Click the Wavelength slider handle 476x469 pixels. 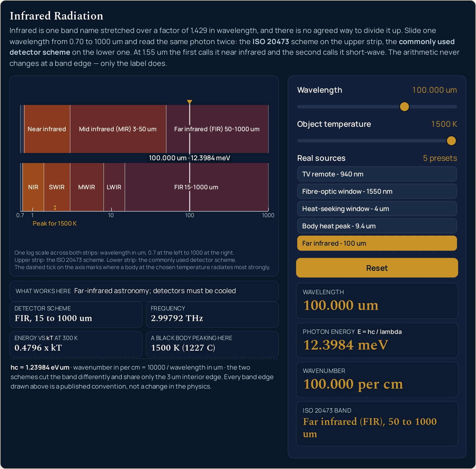(404, 107)
